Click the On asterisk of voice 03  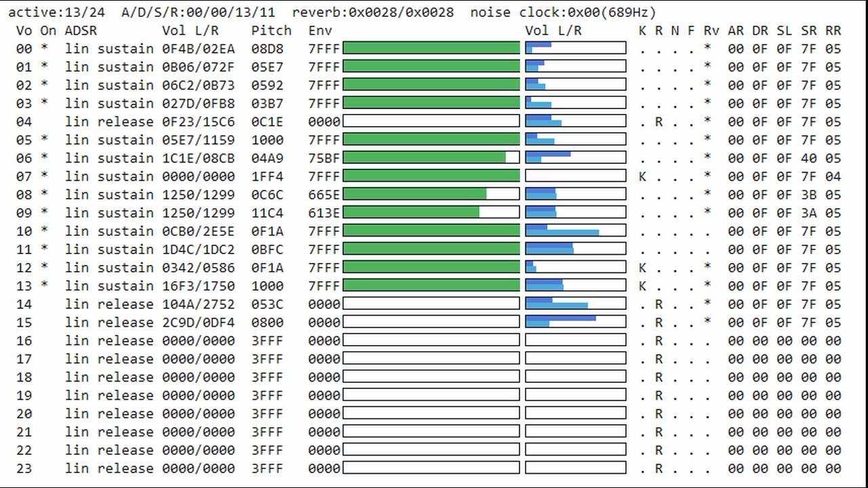(45, 102)
